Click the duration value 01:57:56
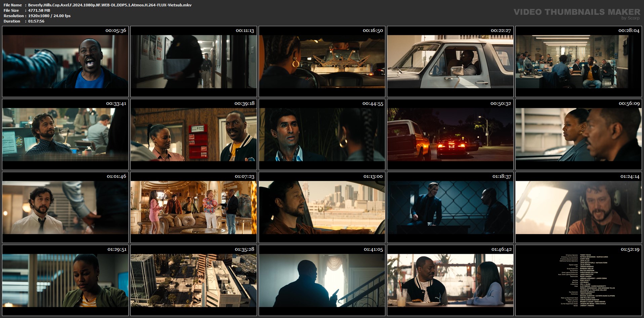The image size is (644, 318). pos(36,21)
